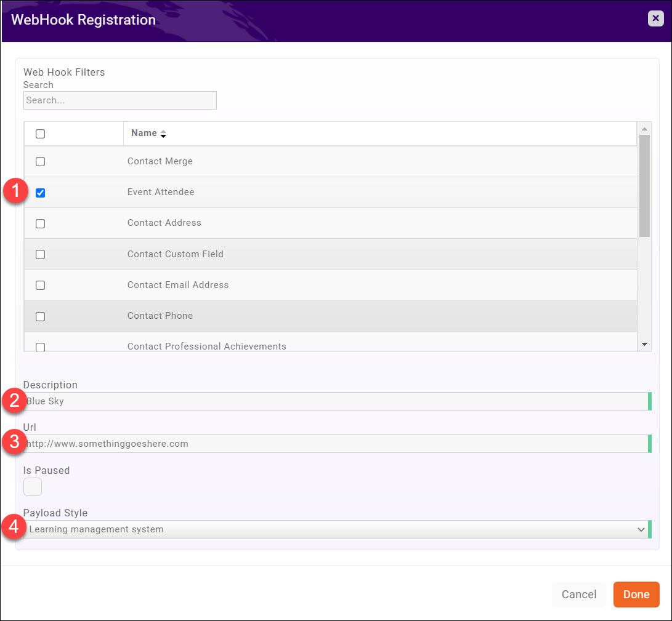The height and width of the screenshot is (621, 672).
Task: Check the Contact Merge checkbox
Action: pos(40,162)
